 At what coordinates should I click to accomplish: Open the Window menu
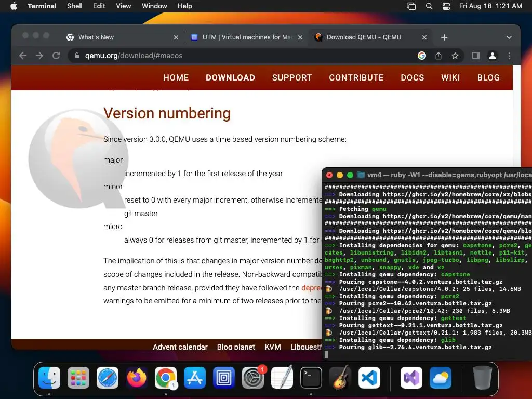pos(154,6)
